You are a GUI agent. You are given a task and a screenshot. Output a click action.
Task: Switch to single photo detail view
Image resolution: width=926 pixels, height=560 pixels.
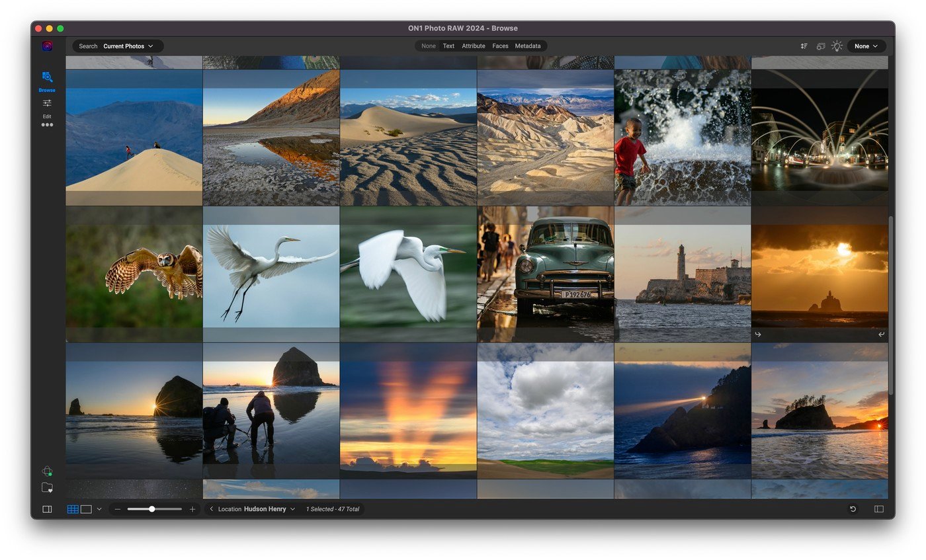[x=86, y=509]
